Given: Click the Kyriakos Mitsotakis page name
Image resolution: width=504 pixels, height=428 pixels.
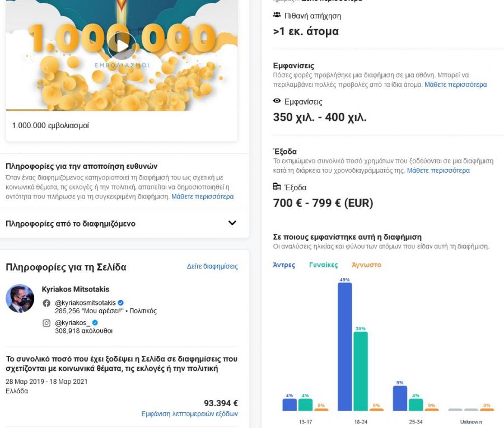Looking at the screenshot, I should click(x=76, y=289).
